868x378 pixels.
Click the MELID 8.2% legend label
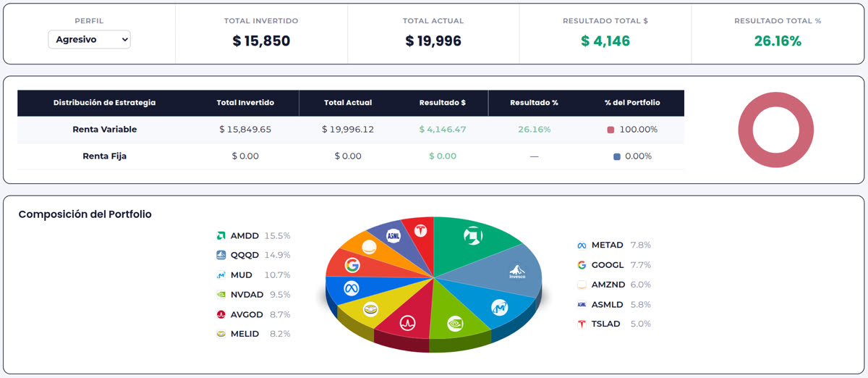click(x=260, y=334)
